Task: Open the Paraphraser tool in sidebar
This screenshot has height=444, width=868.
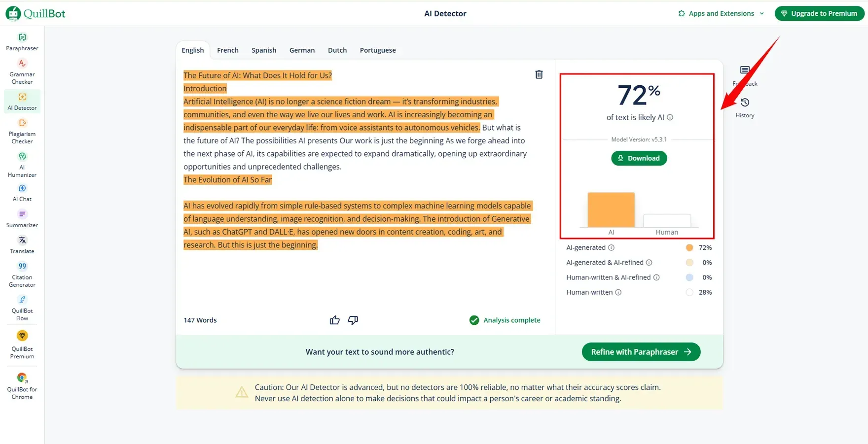Action: tap(22, 41)
